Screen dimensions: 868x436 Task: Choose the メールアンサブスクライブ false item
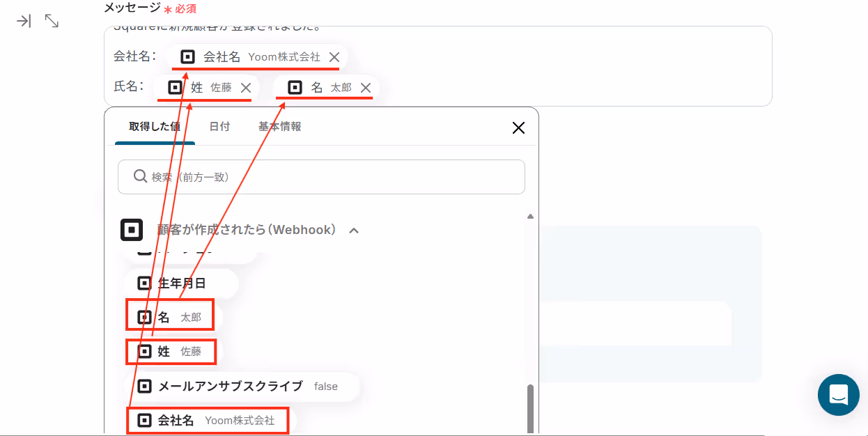242,386
